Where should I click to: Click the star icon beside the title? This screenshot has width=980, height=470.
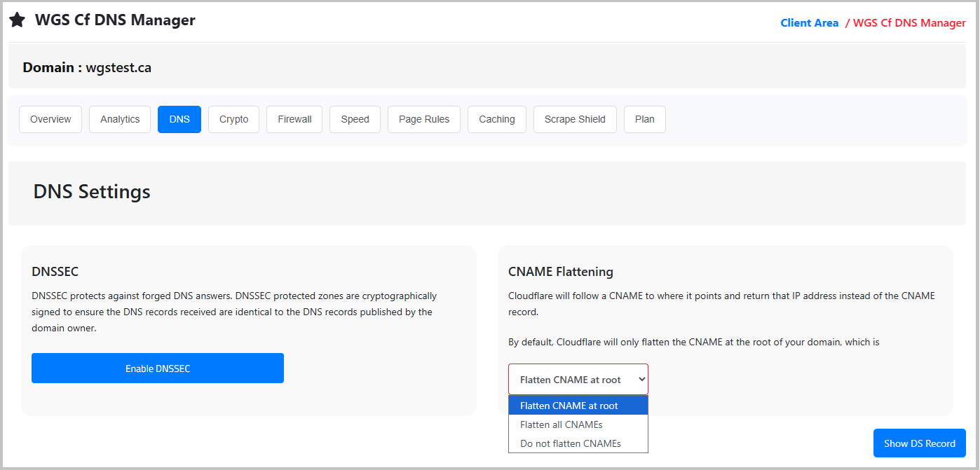coord(18,21)
